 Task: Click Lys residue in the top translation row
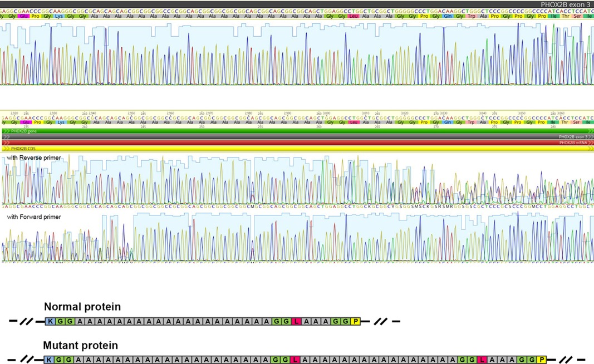59,16
